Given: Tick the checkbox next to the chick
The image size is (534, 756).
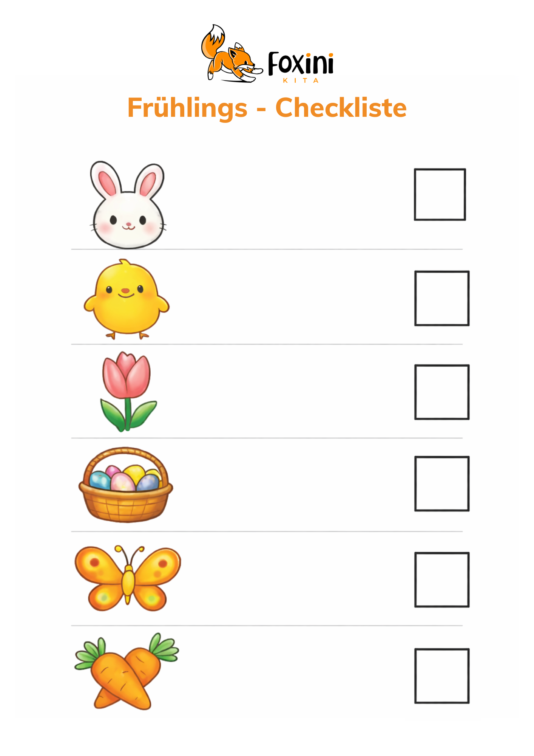Looking at the screenshot, I should tap(441, 298).
